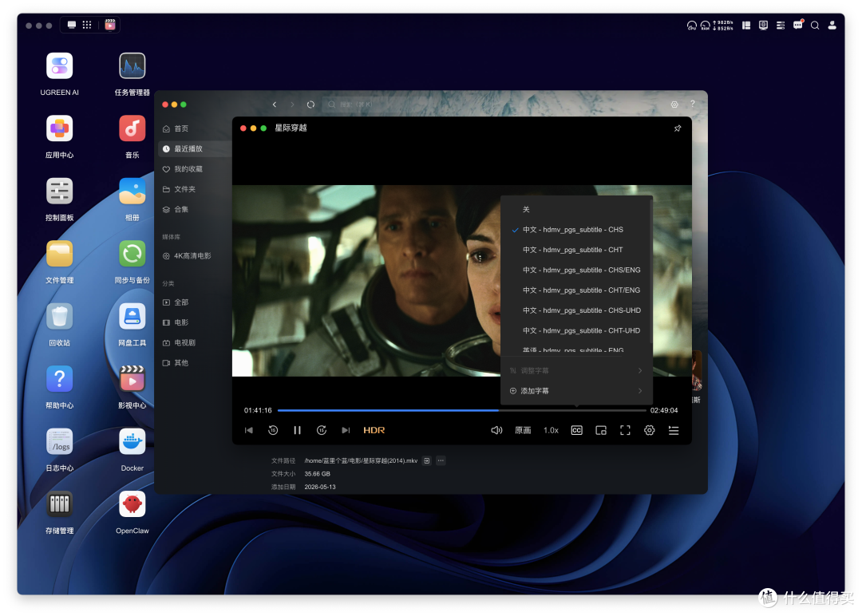Screen dimensions: 862x616
Task: Open the 原画 quality selector
Action: tap(523, 430)
